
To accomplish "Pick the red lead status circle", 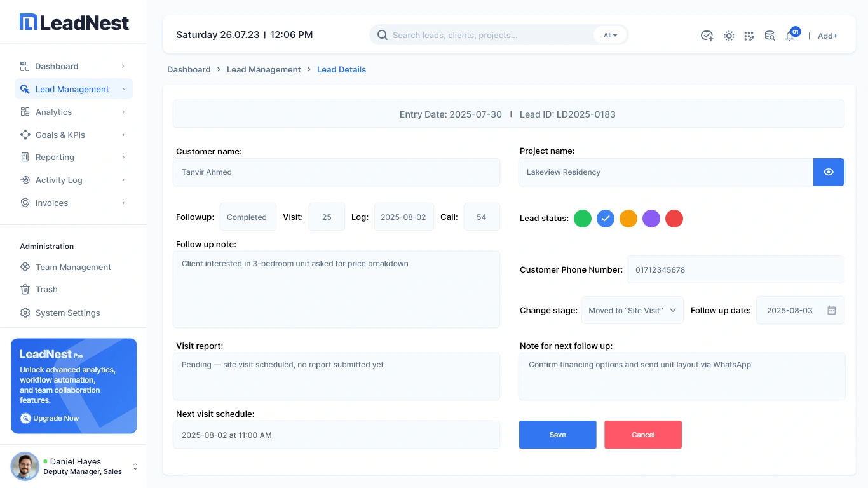I will [x=674, y=219].
